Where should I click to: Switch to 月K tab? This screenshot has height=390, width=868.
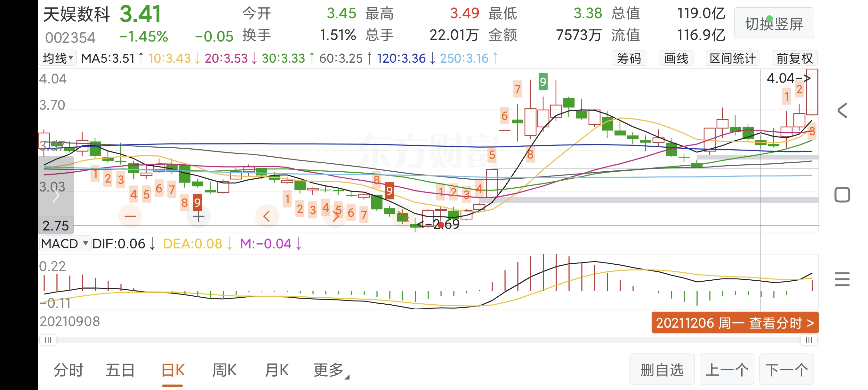coord(277,370)
